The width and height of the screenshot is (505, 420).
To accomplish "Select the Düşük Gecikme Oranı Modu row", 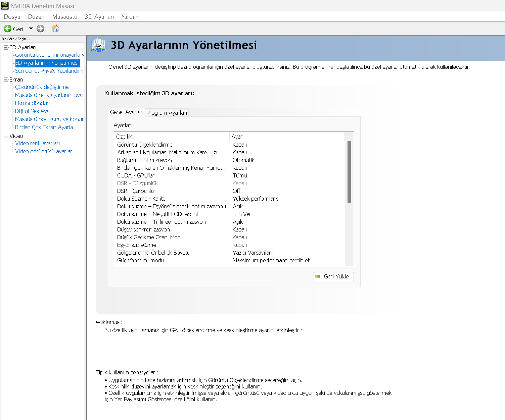I will (x=230, y=237).
